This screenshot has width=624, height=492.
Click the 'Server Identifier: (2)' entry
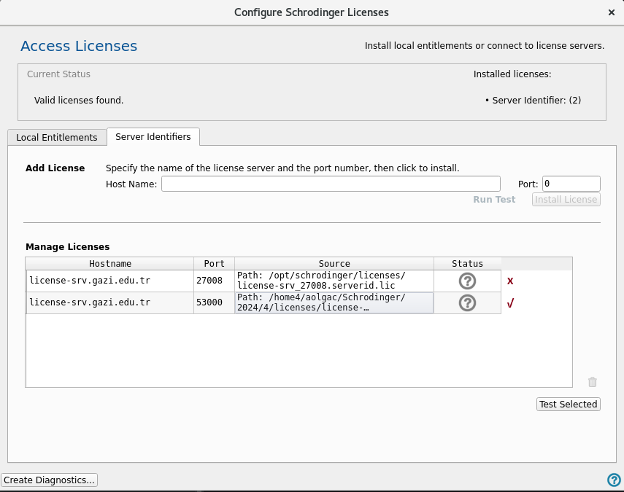(536, 100)
